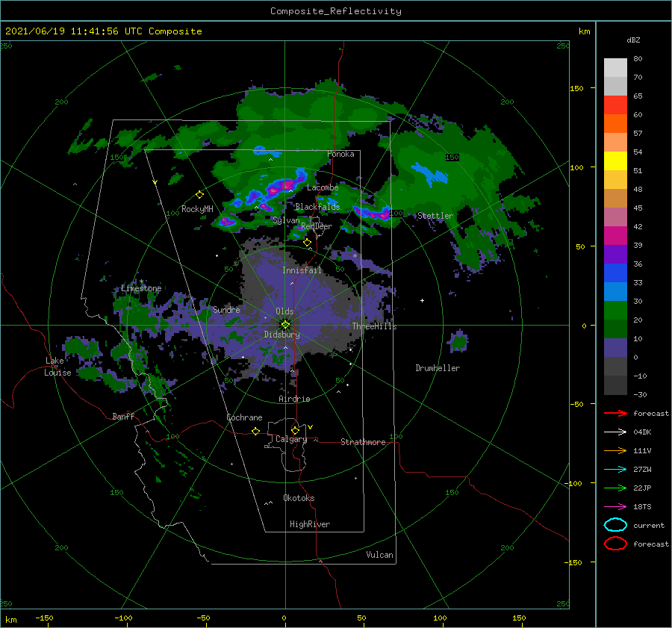Select the red forecast ellipse icon
The image size is (672, 628).
pyautogui.click(x=615, y=544)
